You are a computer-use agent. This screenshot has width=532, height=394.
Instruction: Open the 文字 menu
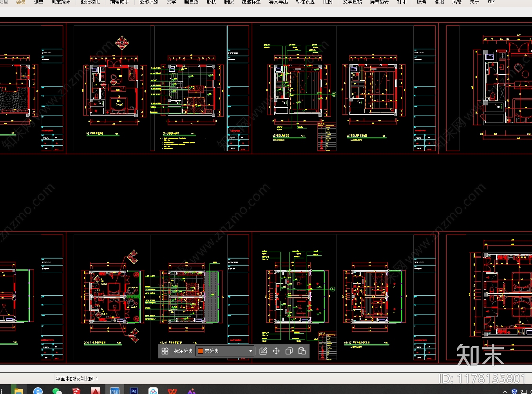tap(171, 2)
